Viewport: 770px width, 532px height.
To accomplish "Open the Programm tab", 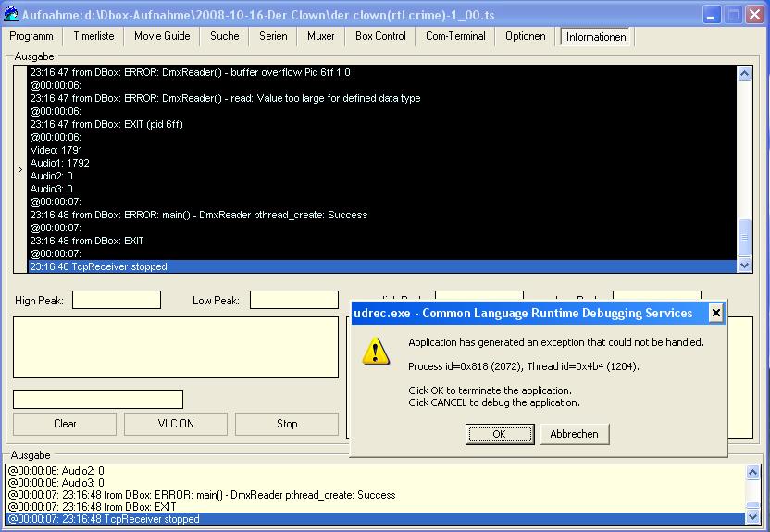I will [31, 36].
